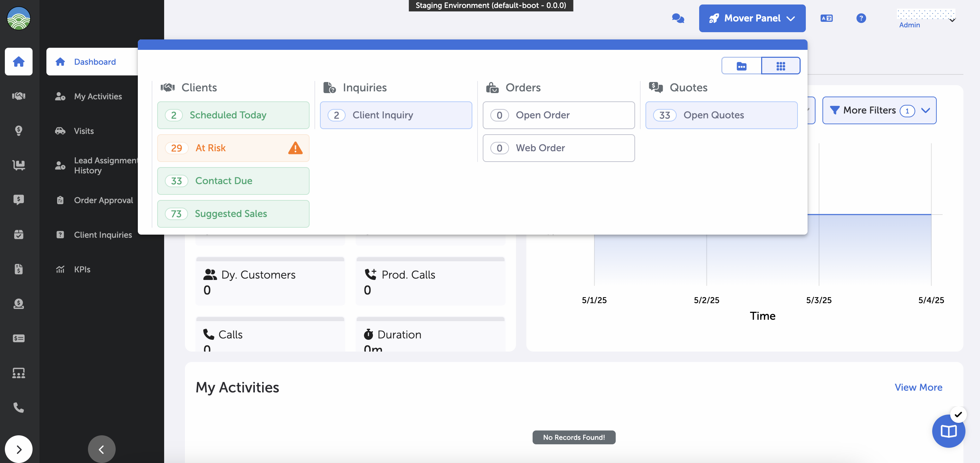Image resolution: width=980 pixels, height=463 pixels.
Task: Open KPIs in the sidebar menu
Action: (82, 269)
